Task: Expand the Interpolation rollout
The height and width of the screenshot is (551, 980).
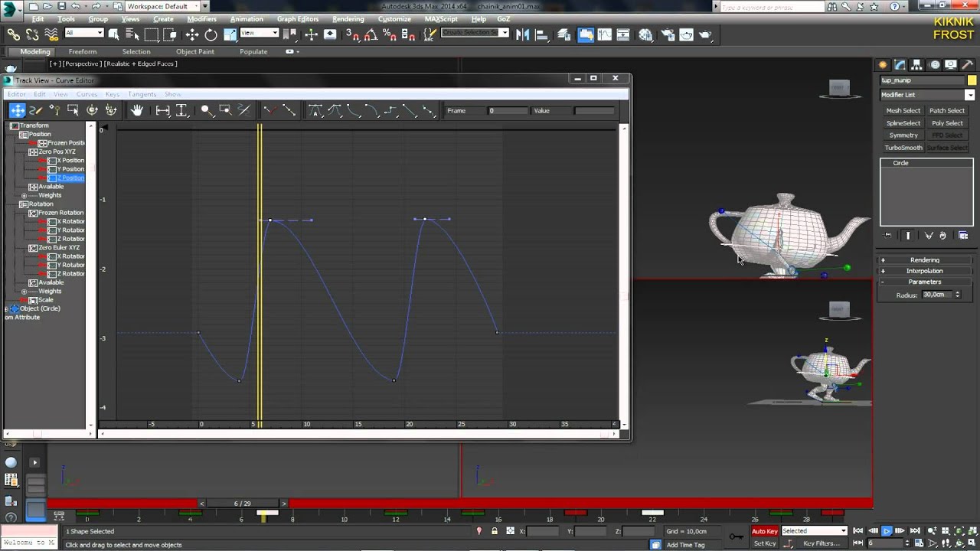Action: point(925,271)
